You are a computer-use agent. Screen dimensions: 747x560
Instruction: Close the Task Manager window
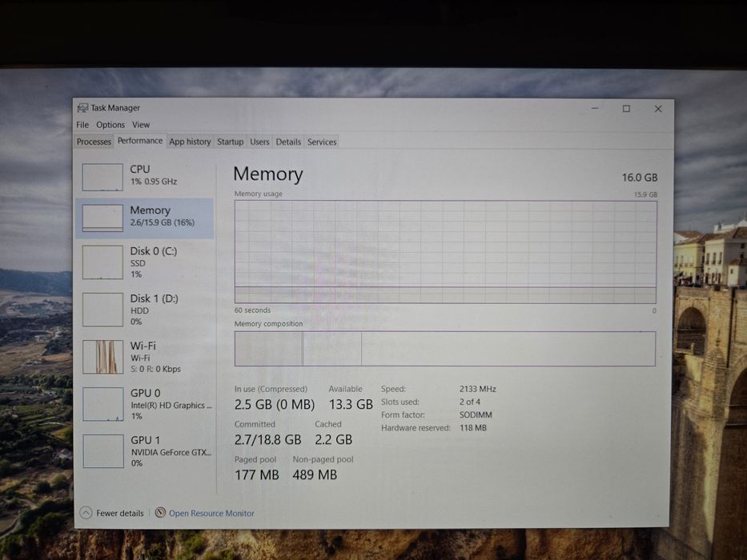[x=658, y=109]
